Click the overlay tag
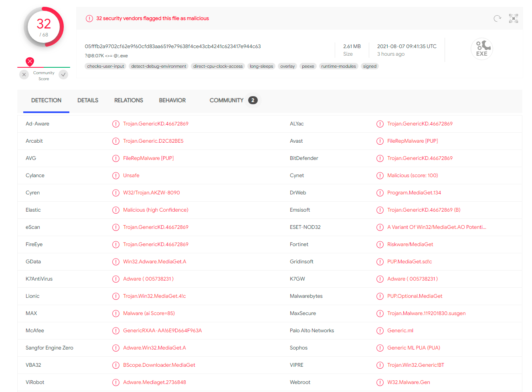Screen dimensions: 532x392 tap(287, 67)
